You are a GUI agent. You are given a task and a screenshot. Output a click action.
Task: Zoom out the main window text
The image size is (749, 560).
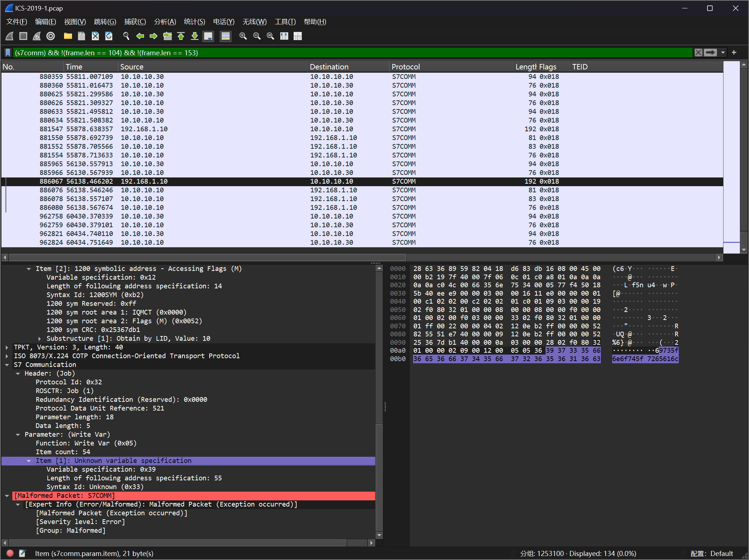tap(257, 36)
